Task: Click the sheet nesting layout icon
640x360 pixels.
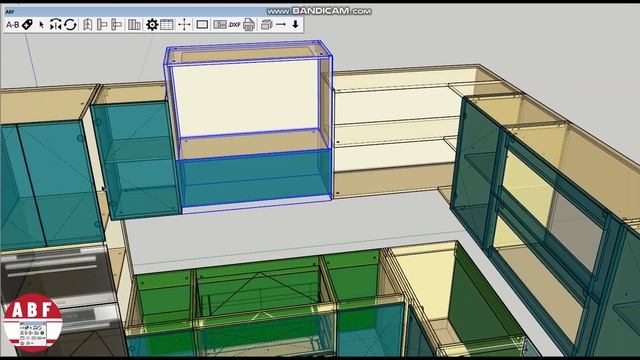Action: pyautogui.click(x=220, y=24)
